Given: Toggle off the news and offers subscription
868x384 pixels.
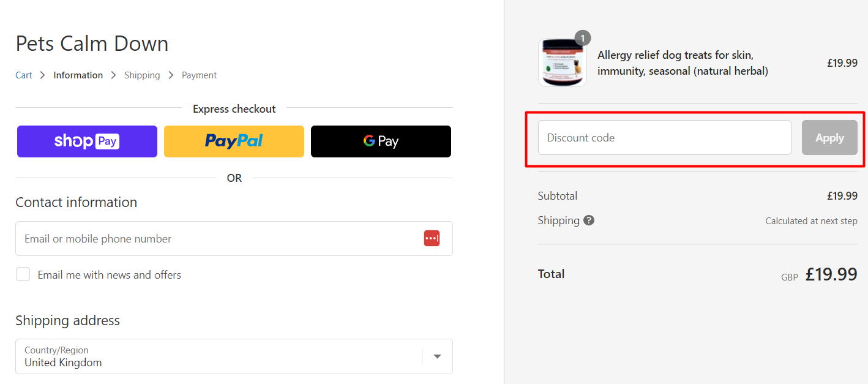Looking at the screenshot, I should click(x=23, y=274).
